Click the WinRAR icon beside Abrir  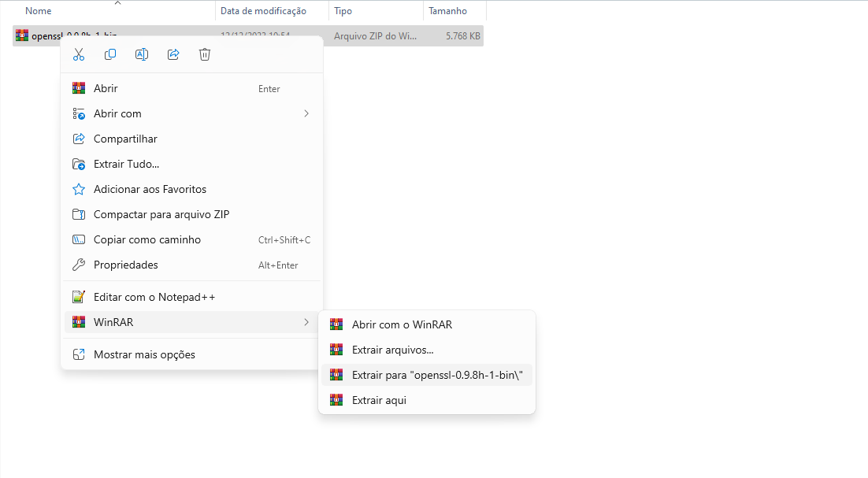tap(79, 89)
